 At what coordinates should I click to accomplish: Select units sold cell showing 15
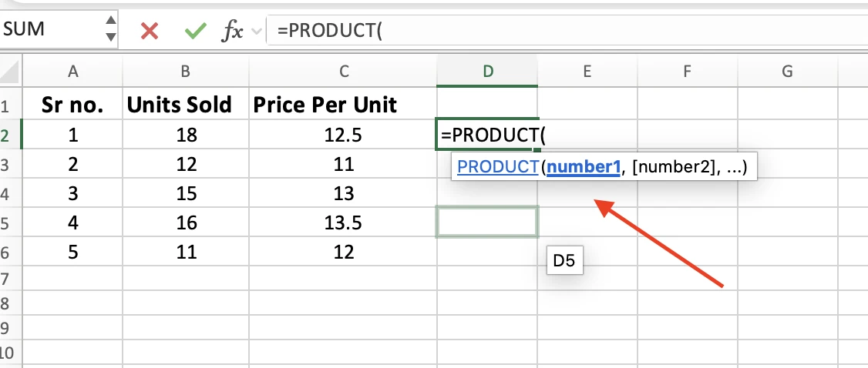186,193
